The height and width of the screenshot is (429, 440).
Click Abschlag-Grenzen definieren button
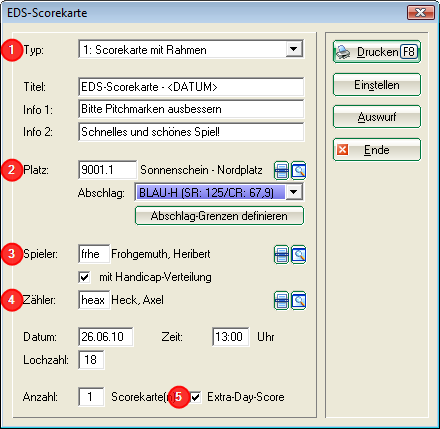(x=219, y=216)
